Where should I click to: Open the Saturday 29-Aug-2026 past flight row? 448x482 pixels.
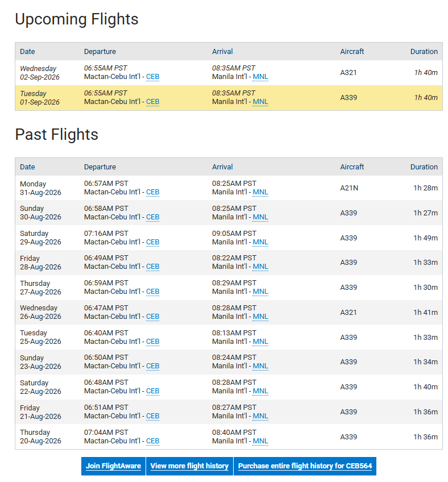click(229, 238)
